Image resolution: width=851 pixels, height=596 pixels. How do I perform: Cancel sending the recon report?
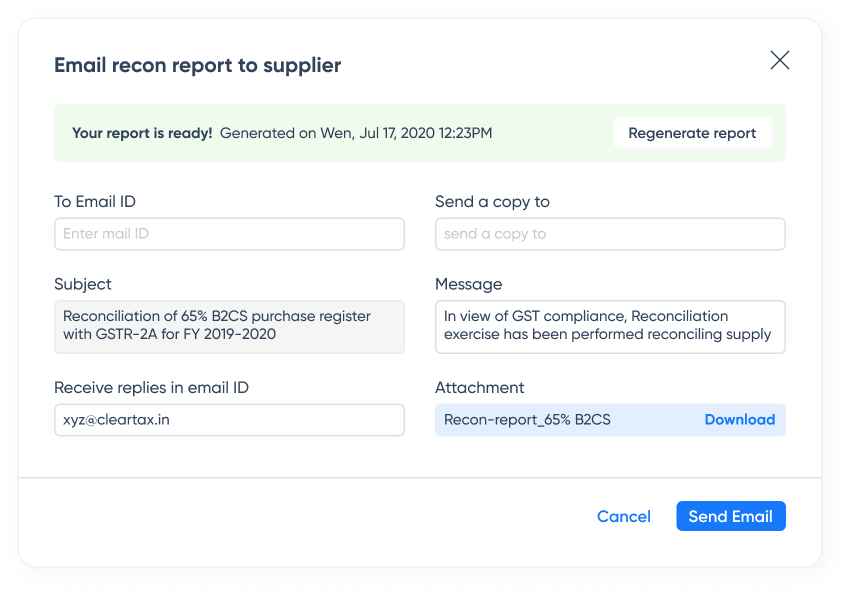tap(623, 516)
